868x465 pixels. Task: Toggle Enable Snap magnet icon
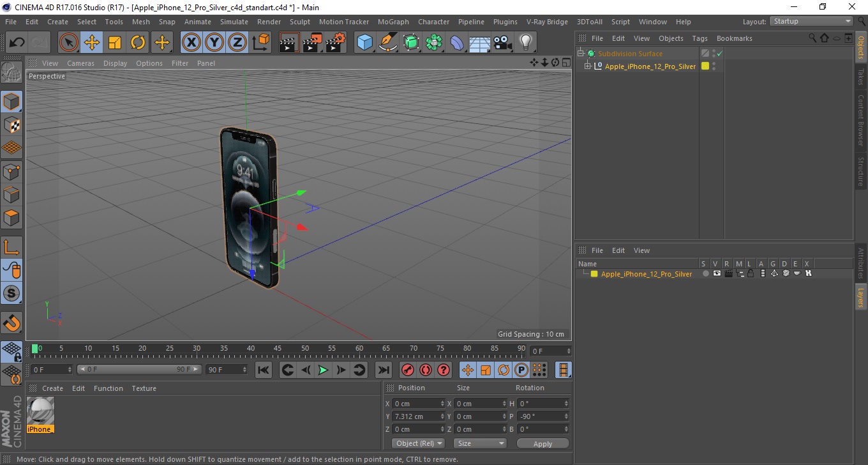[12, 323]
